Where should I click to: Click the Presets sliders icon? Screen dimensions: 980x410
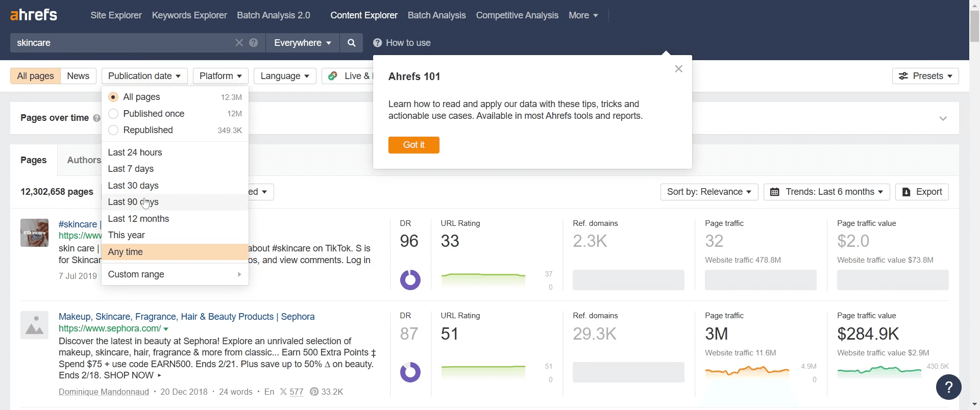click(x=903, y=76)
